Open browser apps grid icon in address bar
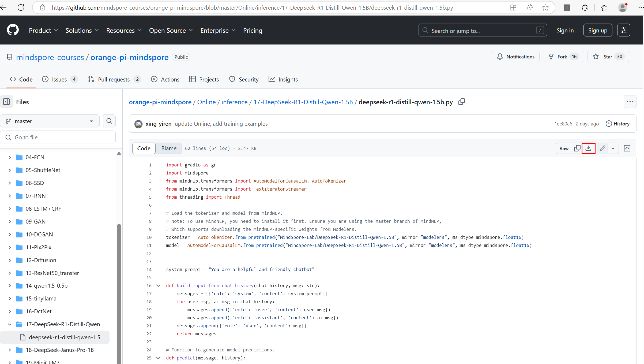Viewport: 644px width, 364px height. point(513,8)
